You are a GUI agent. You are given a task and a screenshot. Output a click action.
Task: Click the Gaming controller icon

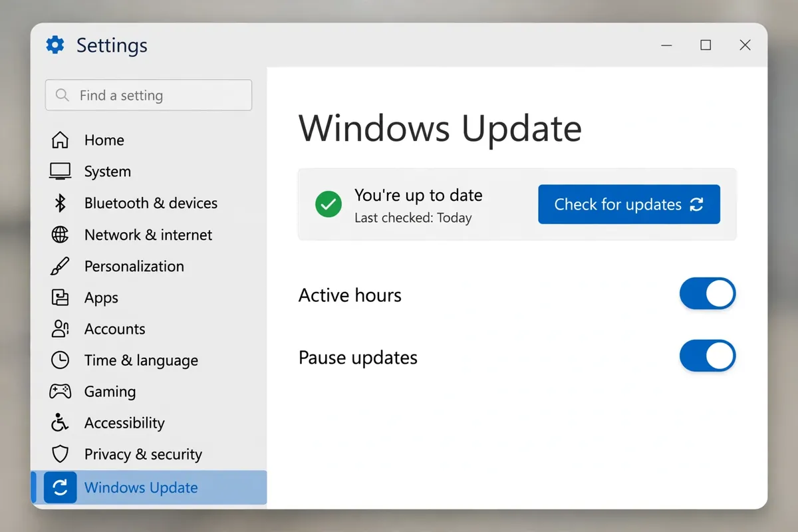pos(60,392)
